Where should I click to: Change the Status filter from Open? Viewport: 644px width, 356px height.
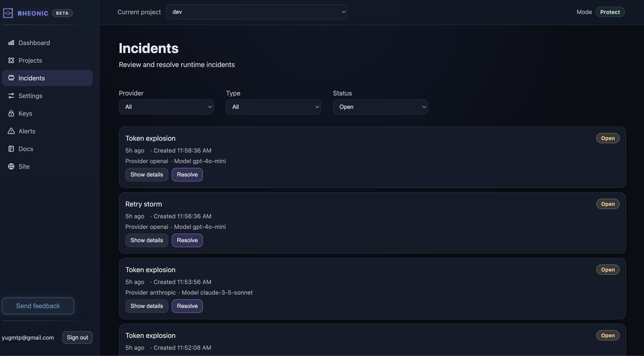tap(380, 107)
